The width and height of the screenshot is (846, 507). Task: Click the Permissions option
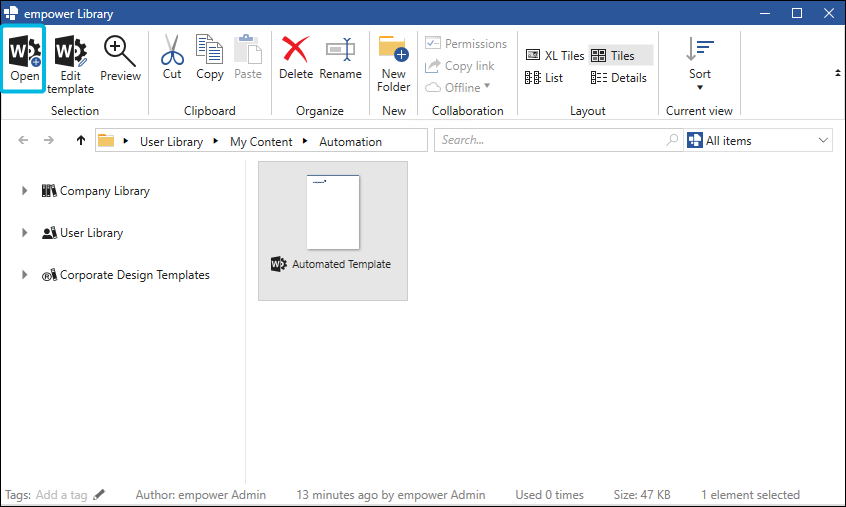click(466, 43)
